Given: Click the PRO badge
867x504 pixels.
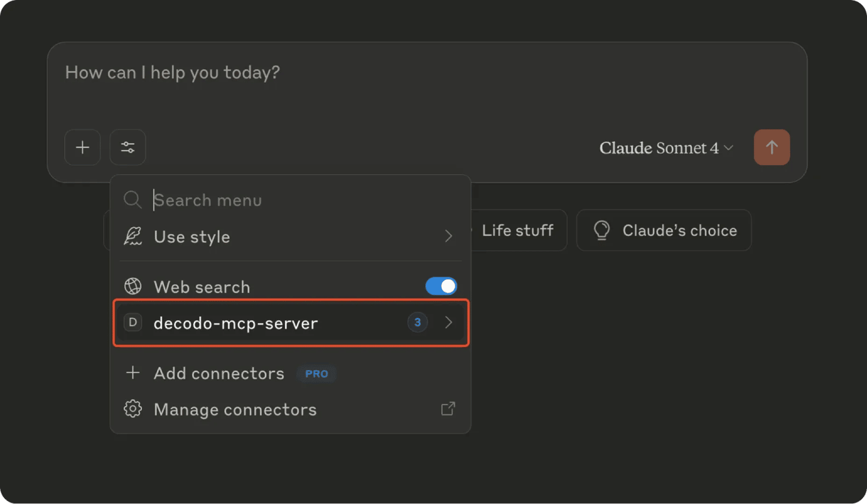Looking at the screenshot, I should point(316,373).
